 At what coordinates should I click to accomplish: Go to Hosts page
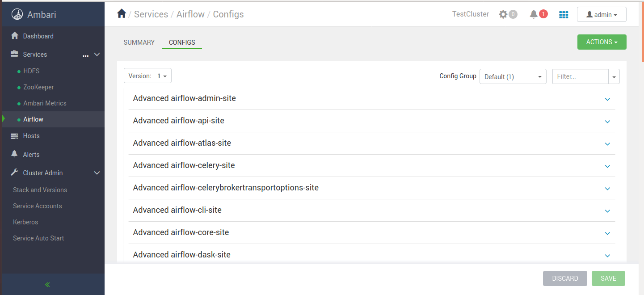(31, 136)
